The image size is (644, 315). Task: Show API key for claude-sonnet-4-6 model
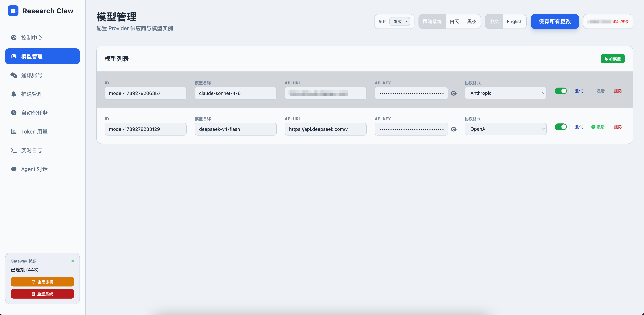click(454, 93)
